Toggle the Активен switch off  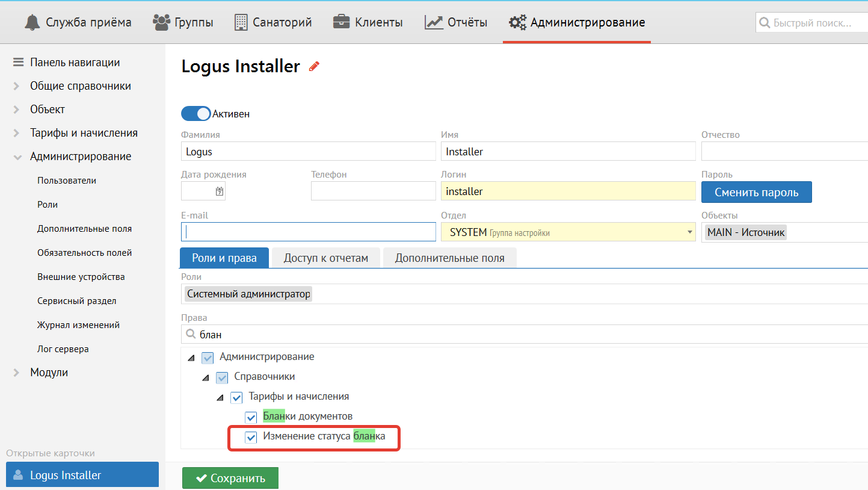click(x=196, y=114)
